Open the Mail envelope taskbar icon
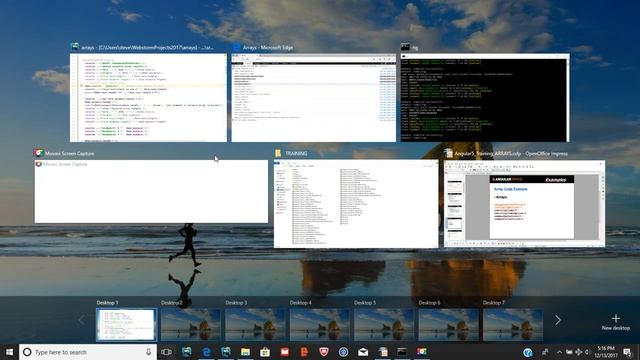Screen dimensions: 640x360 point(363,352)
